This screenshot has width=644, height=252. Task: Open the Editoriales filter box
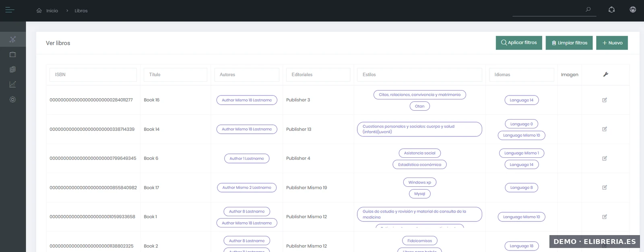[x=318, y=74]
